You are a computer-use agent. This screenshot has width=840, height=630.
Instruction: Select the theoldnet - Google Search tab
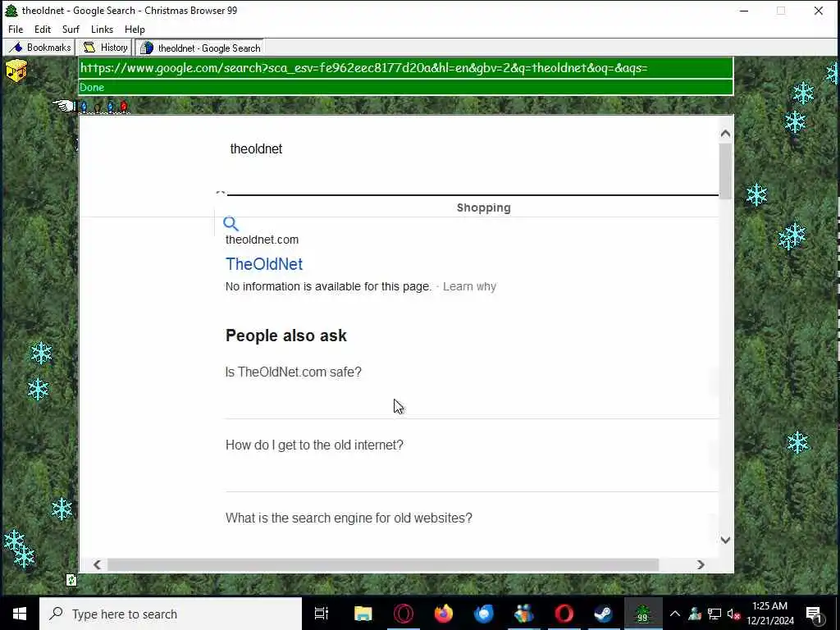pos(200,48)
